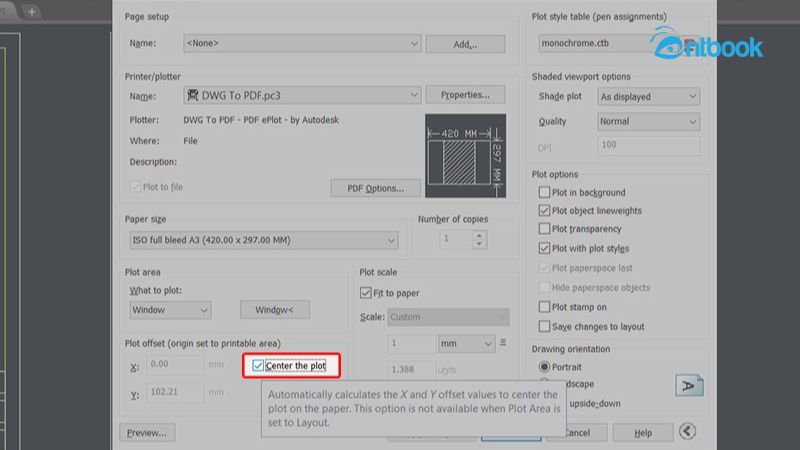The image size is (800, 450).
Task: Click printer Properties... button
Action: click(x=465, y=95)
